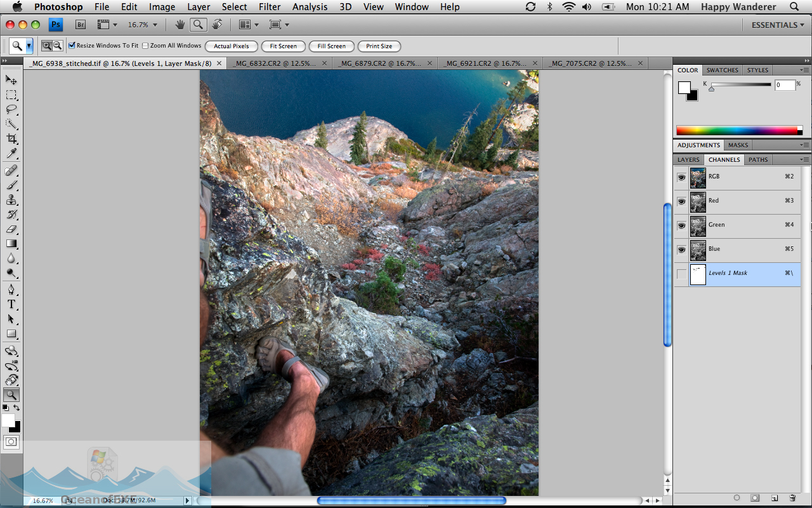This screenshot has width=812, height=508.
Task: Click the Actual Pixels button
Action: click(231, 46)
